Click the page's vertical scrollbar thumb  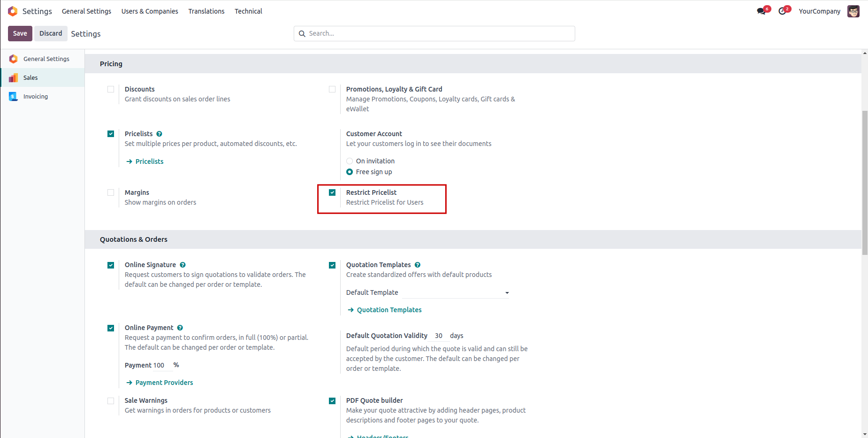coord(865,183)
